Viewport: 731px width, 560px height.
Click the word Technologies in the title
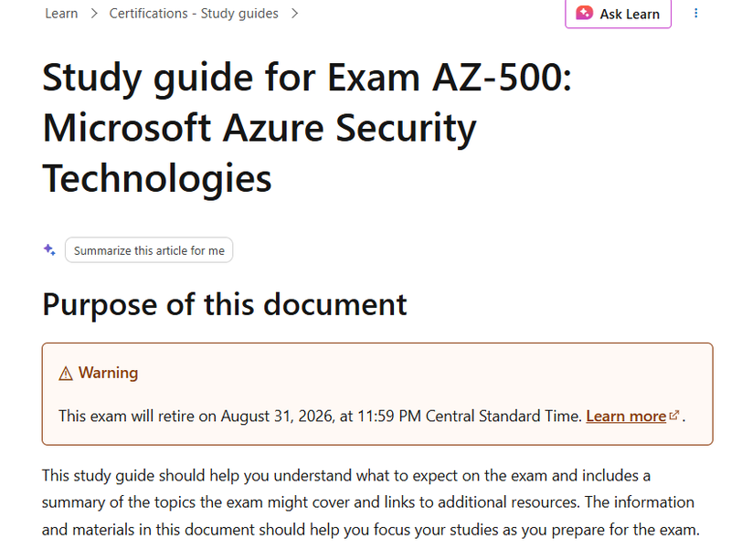[156, 178]
